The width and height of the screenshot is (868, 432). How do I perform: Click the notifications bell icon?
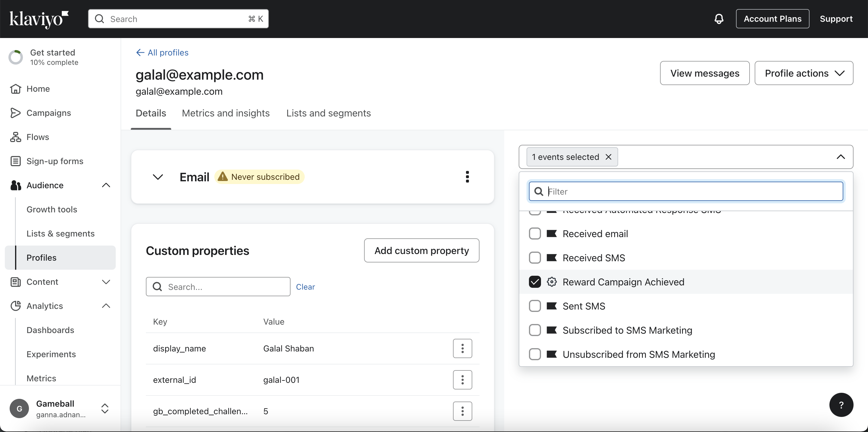pos(719,19)
